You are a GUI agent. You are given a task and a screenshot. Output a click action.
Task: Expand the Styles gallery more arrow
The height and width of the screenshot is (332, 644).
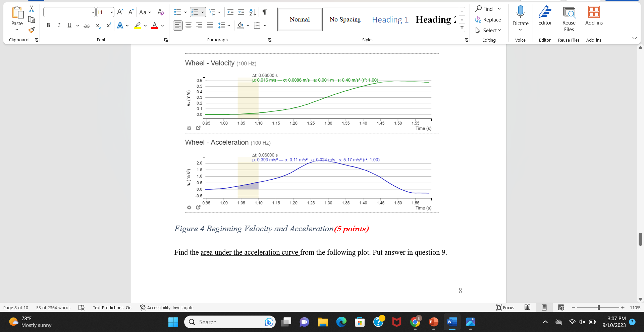[462, 28]
